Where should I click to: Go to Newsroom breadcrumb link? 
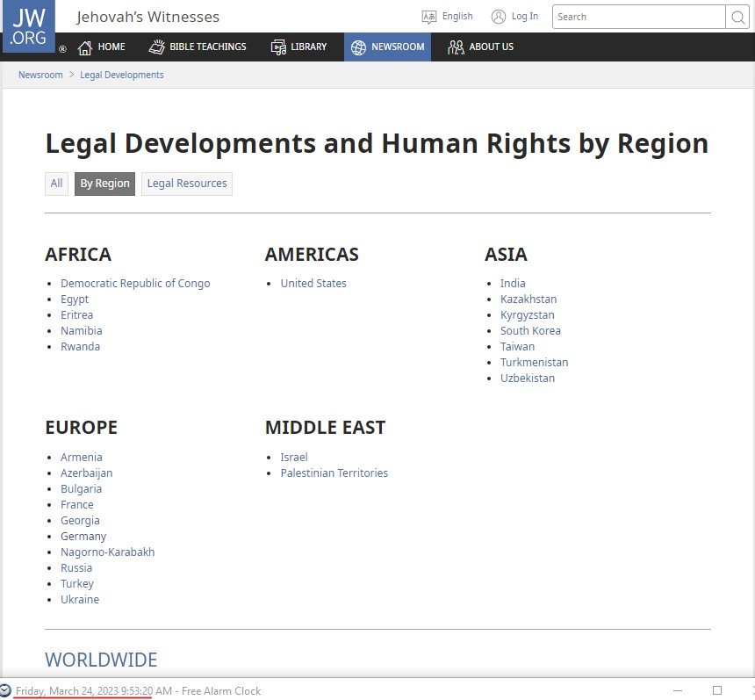pos(40,75)
